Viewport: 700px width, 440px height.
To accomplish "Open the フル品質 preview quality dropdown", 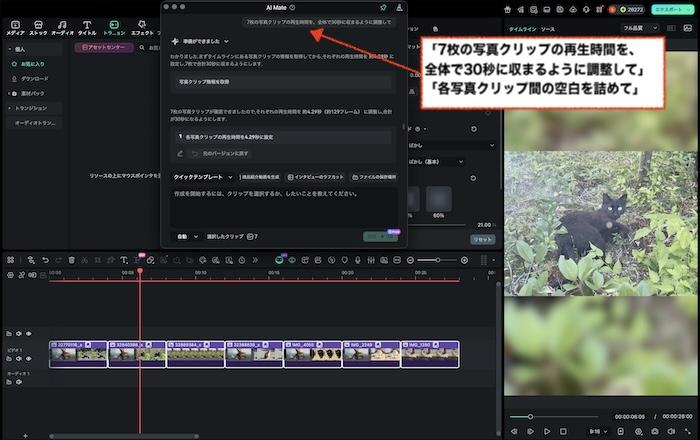I will click(640, 28).
